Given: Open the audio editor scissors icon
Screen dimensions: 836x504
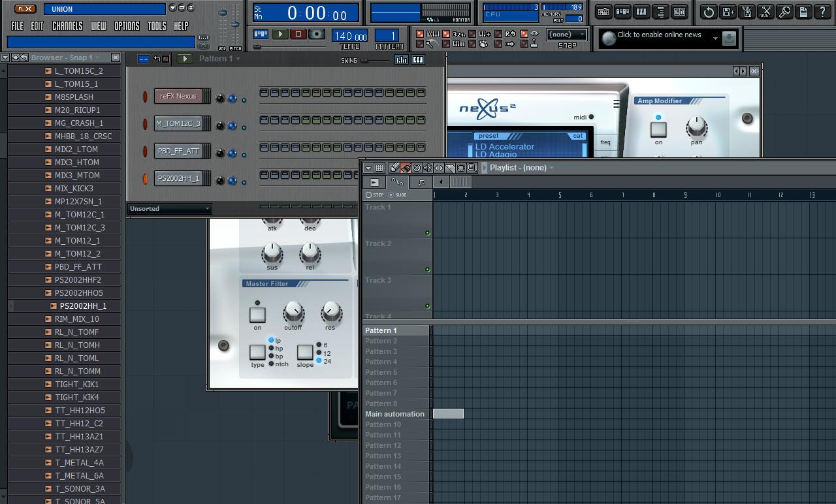Looking at the screenshot, I should click(x=765, y=12).
